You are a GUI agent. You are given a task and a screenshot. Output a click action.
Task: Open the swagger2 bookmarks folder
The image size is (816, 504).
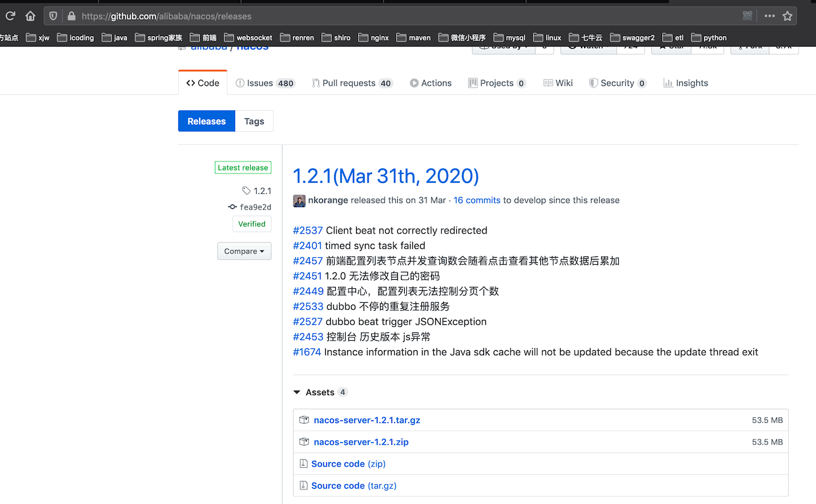click(x=632, y=37)
